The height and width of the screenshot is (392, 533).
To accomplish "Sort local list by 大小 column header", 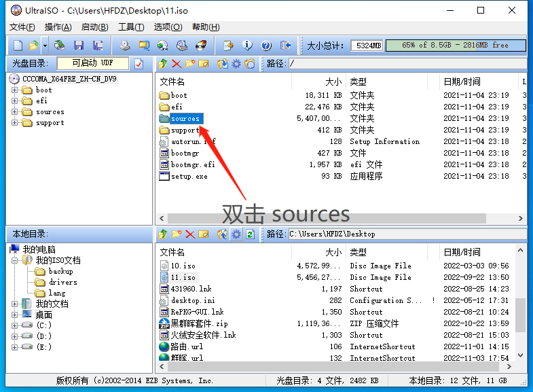I will pos(318,252).
